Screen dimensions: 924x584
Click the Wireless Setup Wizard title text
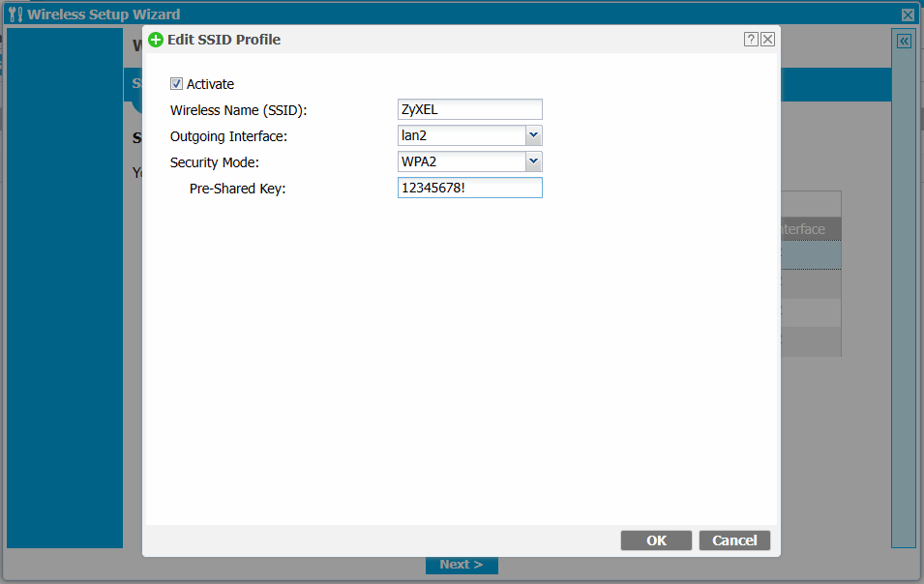point(104,15)
